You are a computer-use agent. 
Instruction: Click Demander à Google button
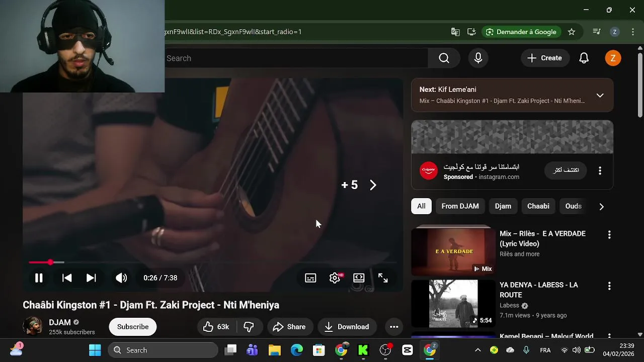click(521, 32)
